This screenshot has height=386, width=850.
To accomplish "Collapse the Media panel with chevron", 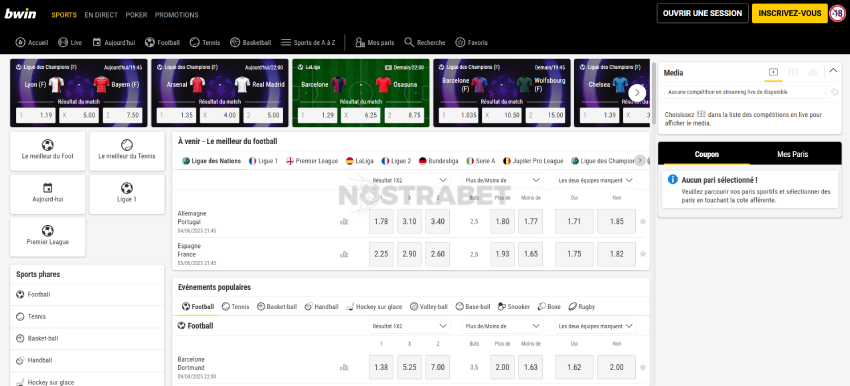I will click(833, 70).
